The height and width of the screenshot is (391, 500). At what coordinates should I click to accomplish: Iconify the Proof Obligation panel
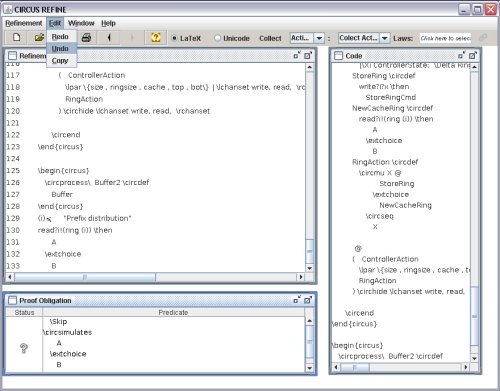[297, 300]
